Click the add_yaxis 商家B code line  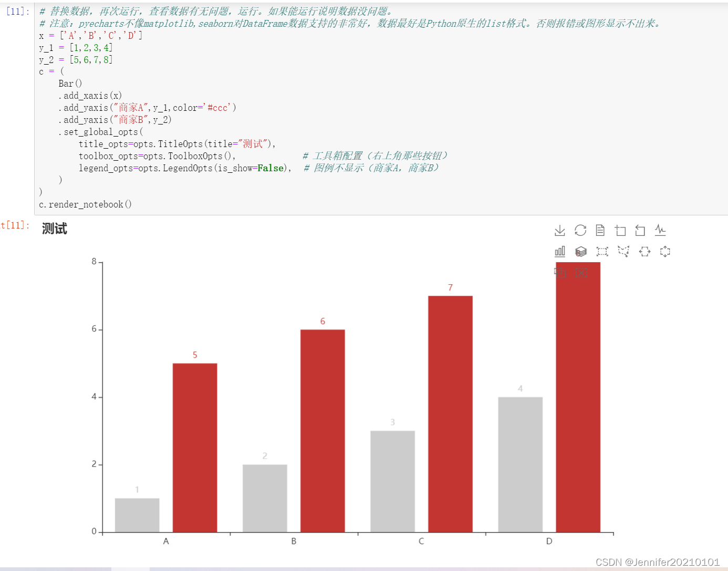(x=115, y=120)
